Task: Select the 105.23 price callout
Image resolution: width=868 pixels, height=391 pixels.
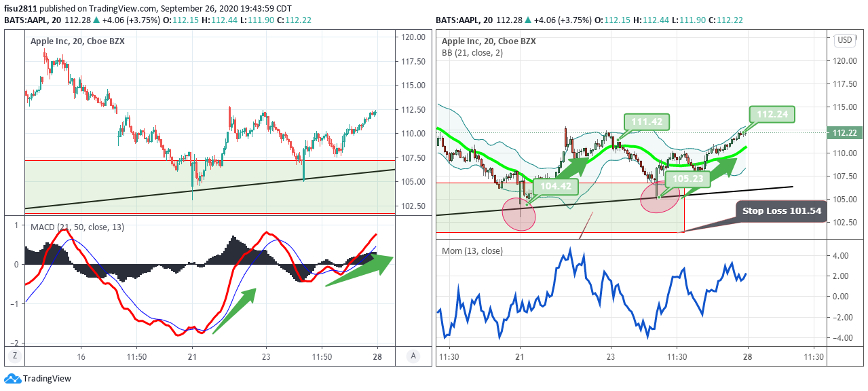Action: (688, 179)
